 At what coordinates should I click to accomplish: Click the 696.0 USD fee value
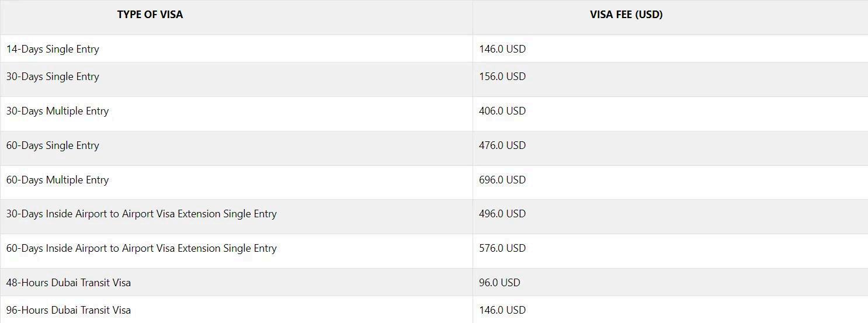pos(502,180)
